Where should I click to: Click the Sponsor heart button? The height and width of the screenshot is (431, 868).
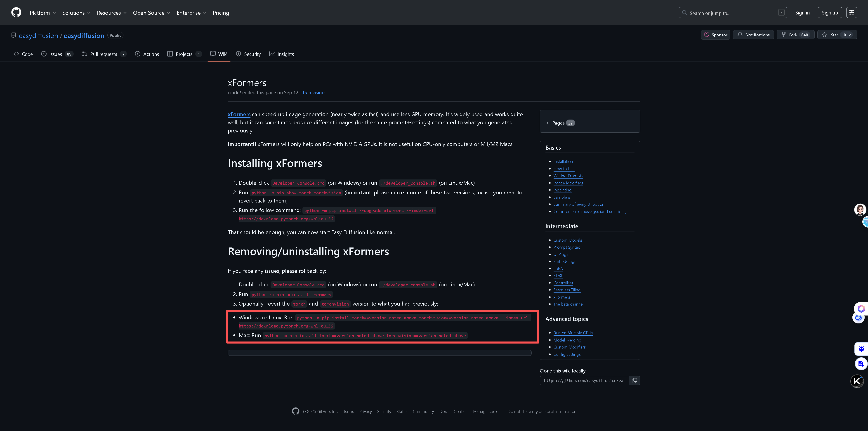coord(715,35)
